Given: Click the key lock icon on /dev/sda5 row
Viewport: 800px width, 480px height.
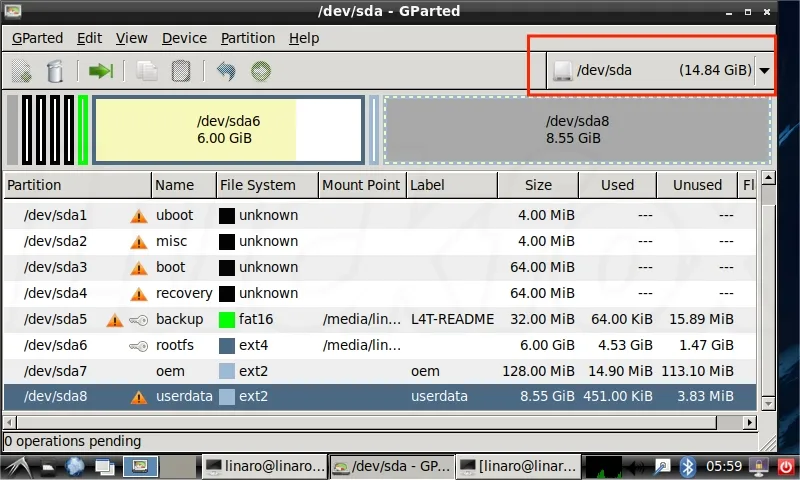Looking at the screenshot, I should [139, 320].
